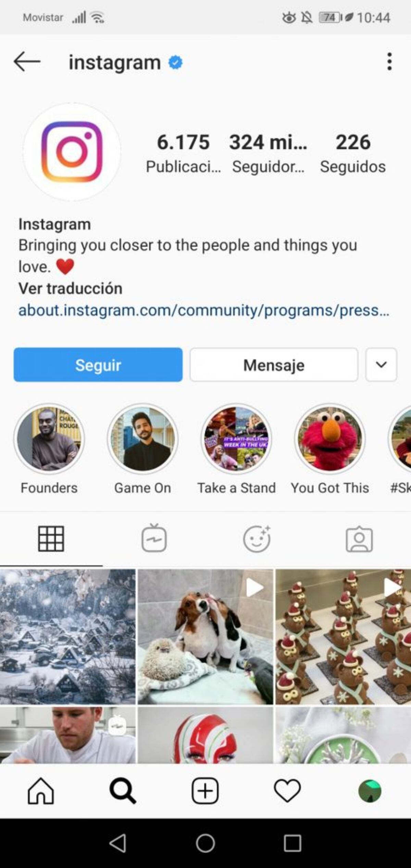Tap the search magnifier icon
This screenshot has height=868, width=411.
(123, 791)
